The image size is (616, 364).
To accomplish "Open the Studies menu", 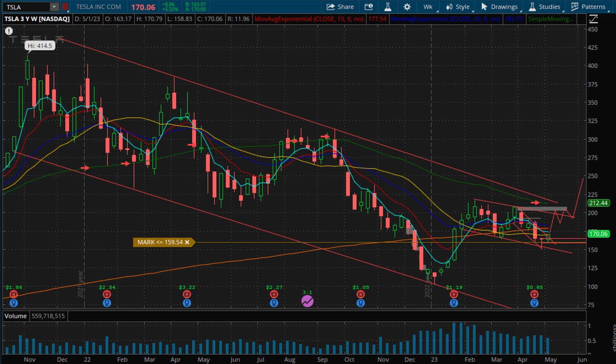I will coord(545,7).
